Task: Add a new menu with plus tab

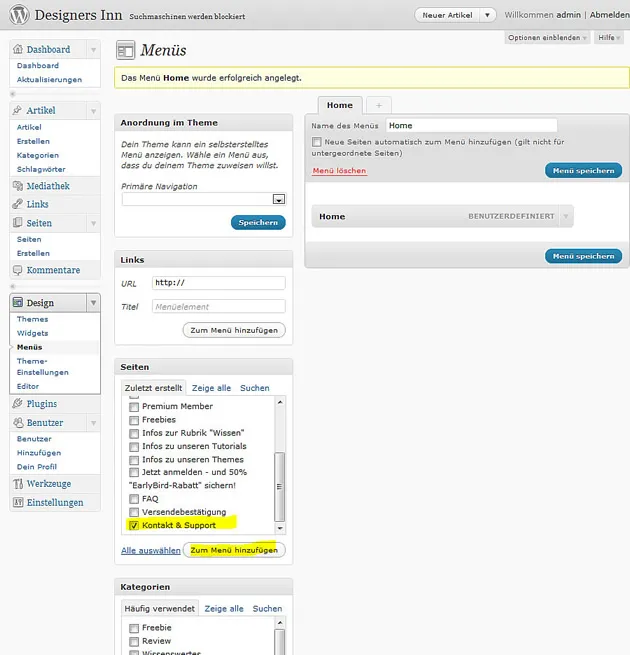Action: coord(379,105)
